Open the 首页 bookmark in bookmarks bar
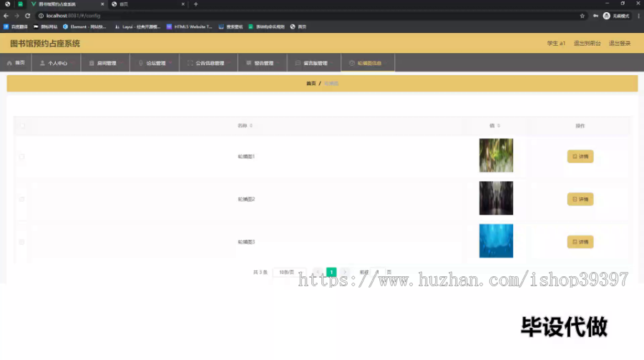 298,26
